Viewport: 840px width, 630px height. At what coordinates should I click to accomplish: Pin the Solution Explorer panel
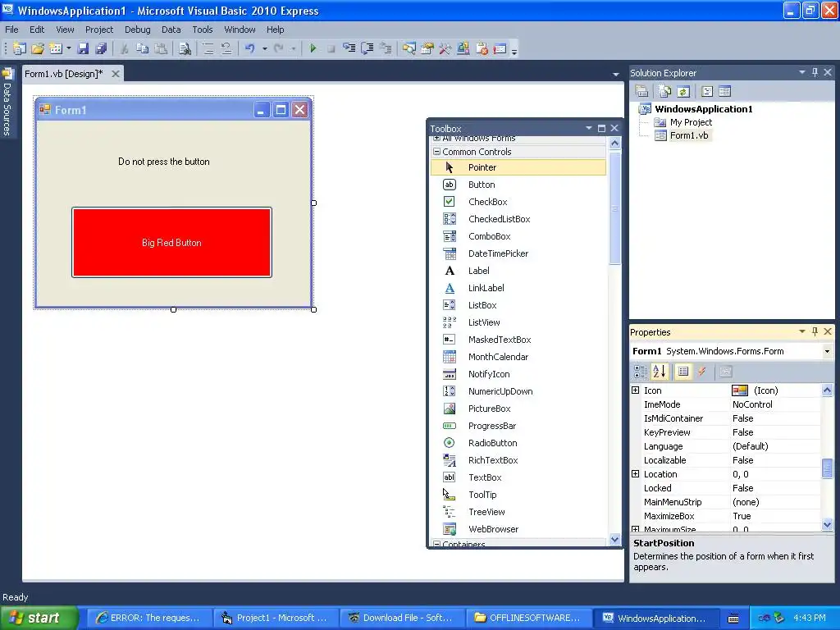(815, 72)
